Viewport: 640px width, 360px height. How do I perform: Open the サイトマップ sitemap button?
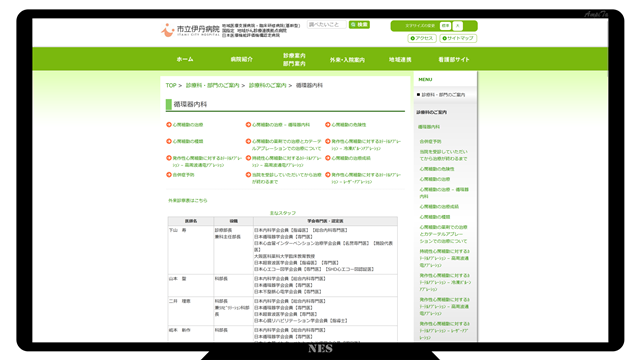tap(458, 38)
